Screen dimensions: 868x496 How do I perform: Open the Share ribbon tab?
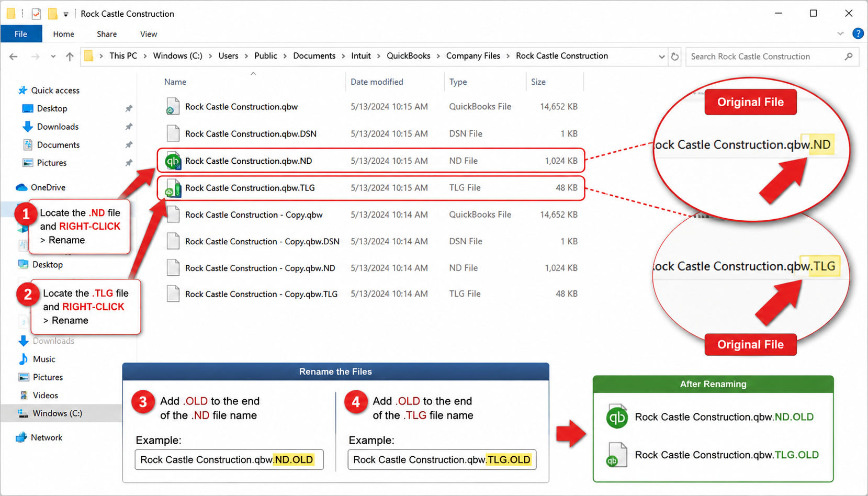(107, 34)
